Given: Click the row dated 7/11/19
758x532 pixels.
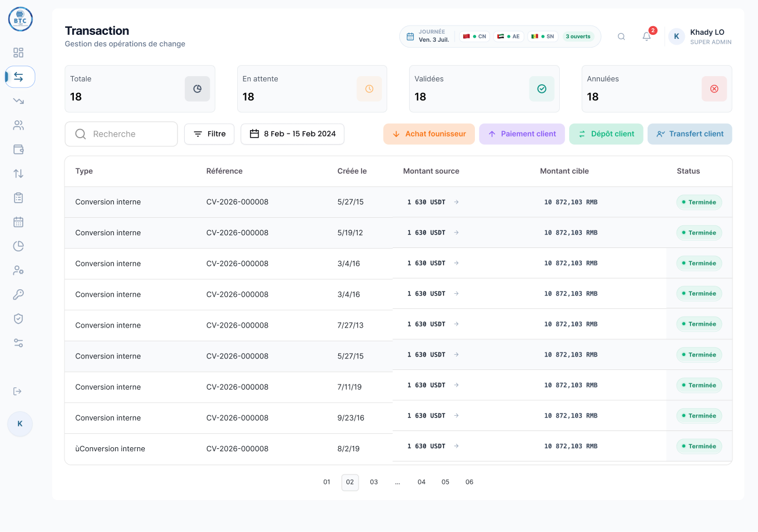Looking at the screenshot, I should coord(398,387).
